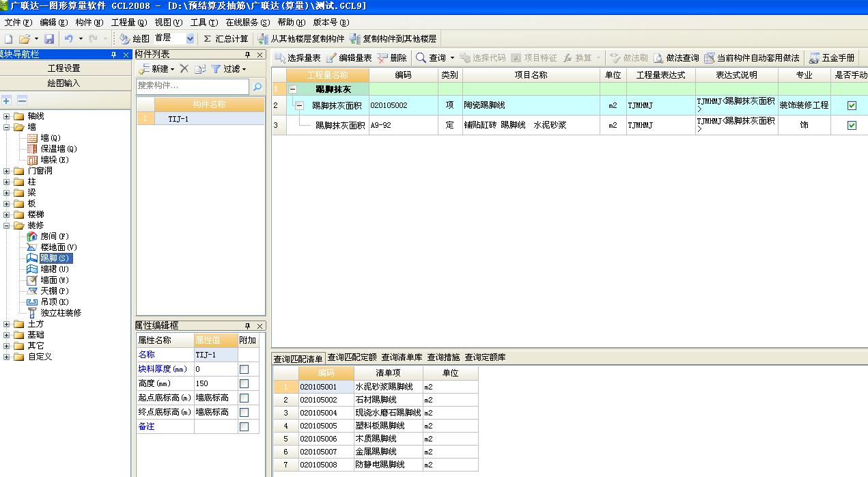This screenshot has height=477, width=868.
Task: Open the 首层 floor dropdown
Action: pos(190,39)
